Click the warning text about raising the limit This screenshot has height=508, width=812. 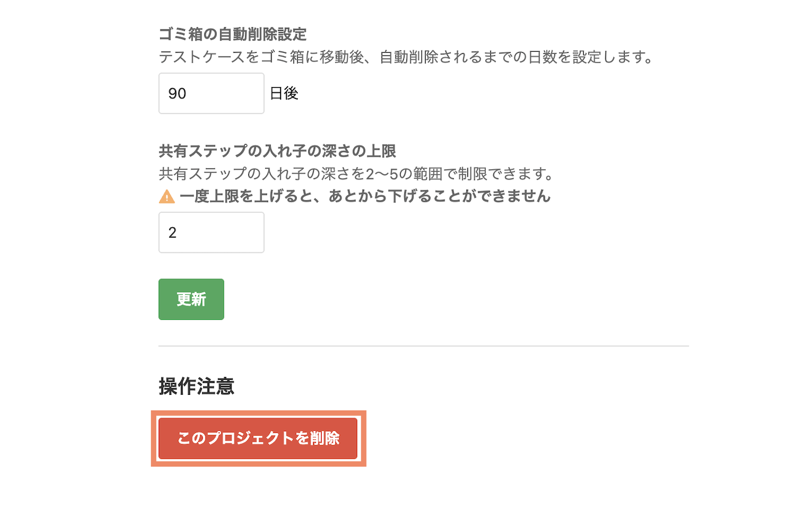click(x=365, y=196)
